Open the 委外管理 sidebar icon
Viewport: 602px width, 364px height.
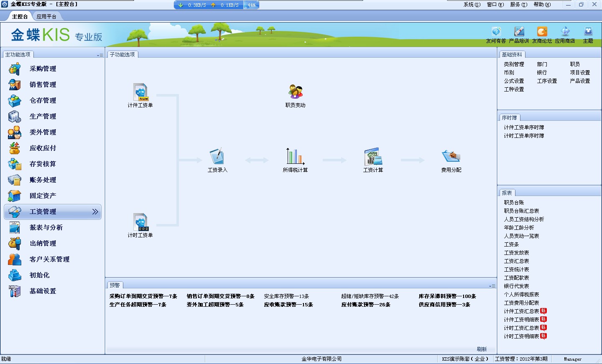[15, 132]
